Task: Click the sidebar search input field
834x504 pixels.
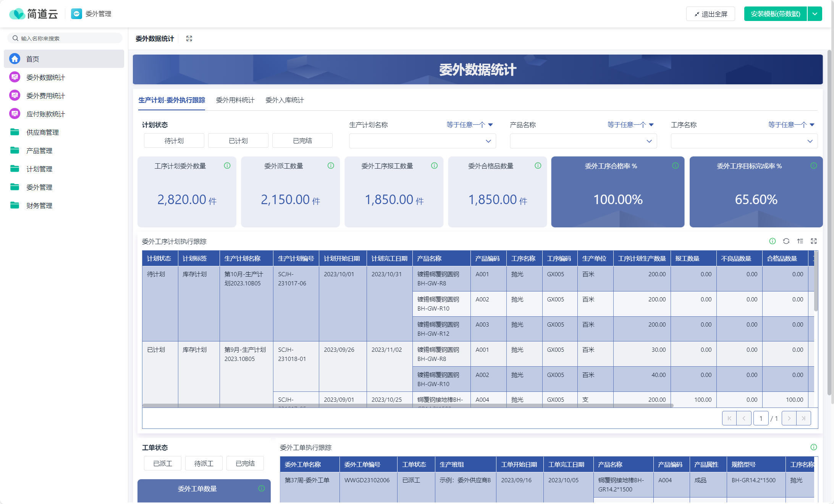Action: [65, 38]
